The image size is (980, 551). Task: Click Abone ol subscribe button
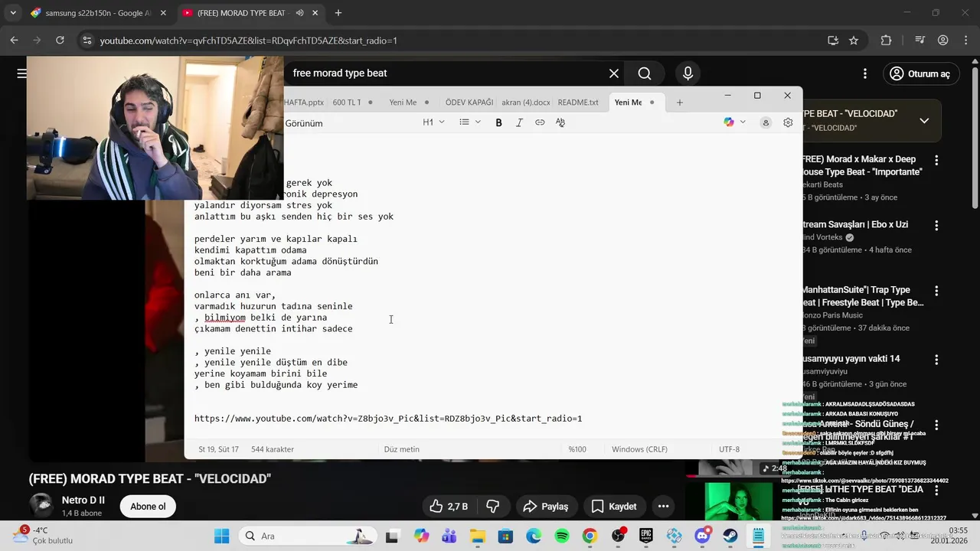pyautogui.click(x=148, y=507)
